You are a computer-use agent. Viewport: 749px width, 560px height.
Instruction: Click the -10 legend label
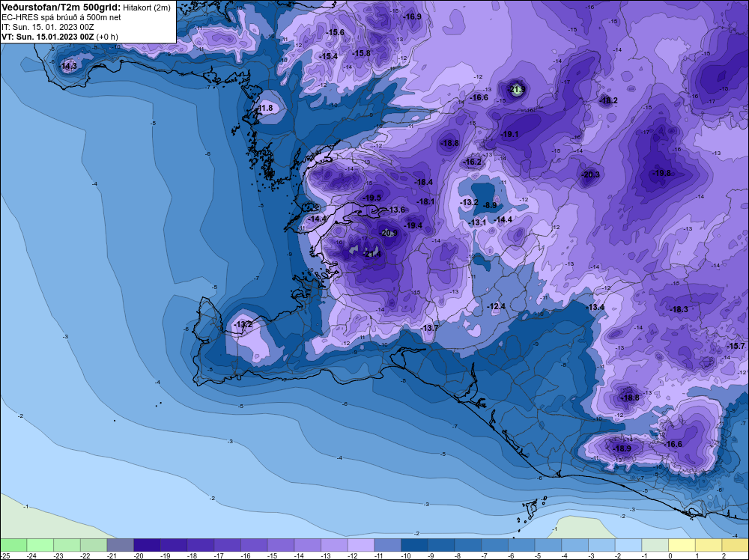tap(407, 556)
